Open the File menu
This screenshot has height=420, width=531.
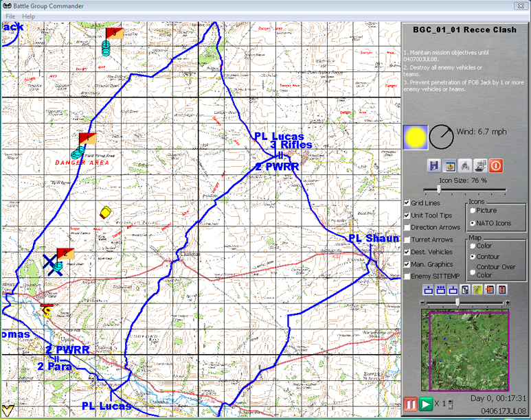10,16
